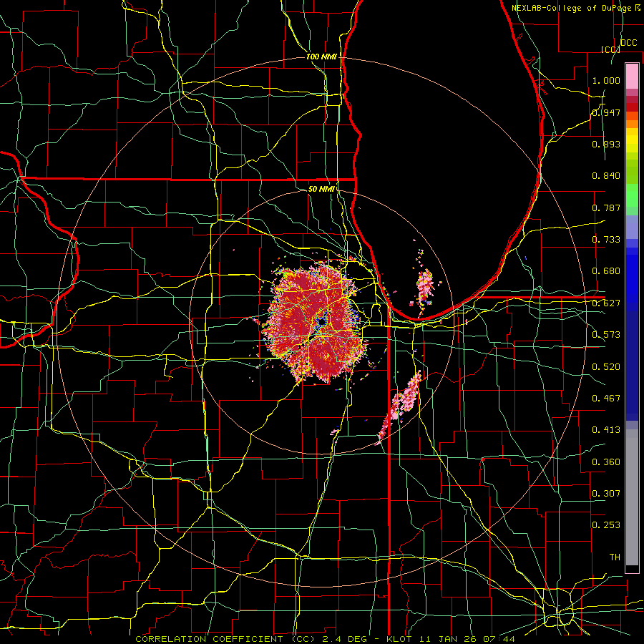Click the TH threshold label

615,557
